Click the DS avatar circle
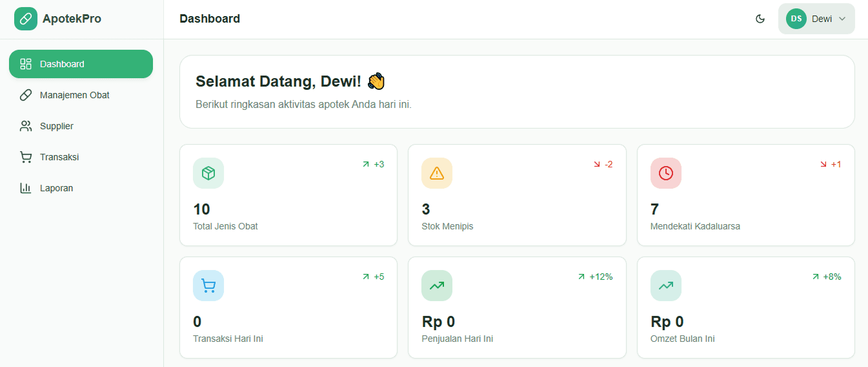The height and width of the screenshot is (367, 868). pos(796,19)
